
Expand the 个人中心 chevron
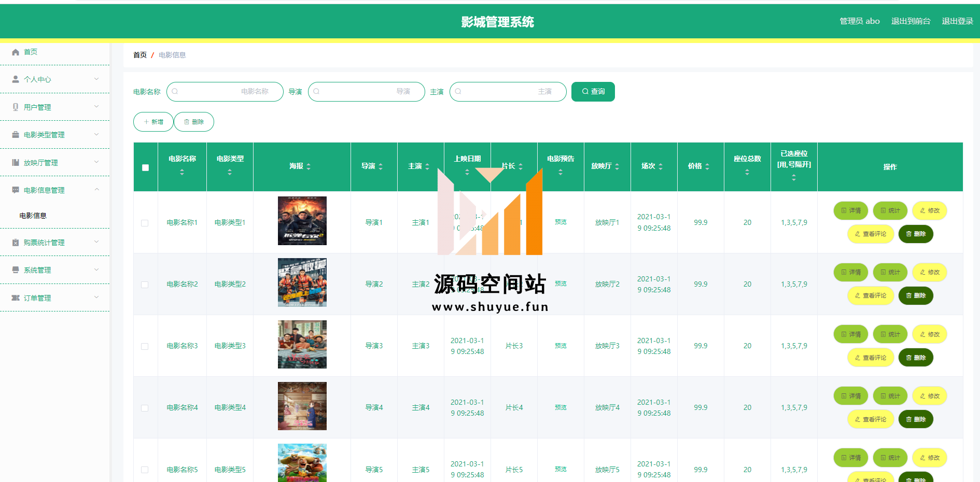pyautogui.click(x=96, y=79)
